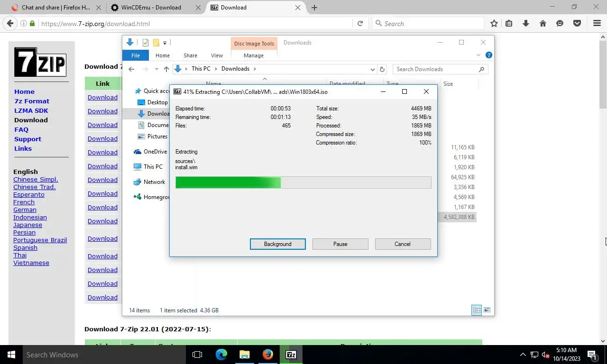Reload the 7-zip page
Image resolution: width=607 pixels, height=364 pixels.
pos(360,23)
